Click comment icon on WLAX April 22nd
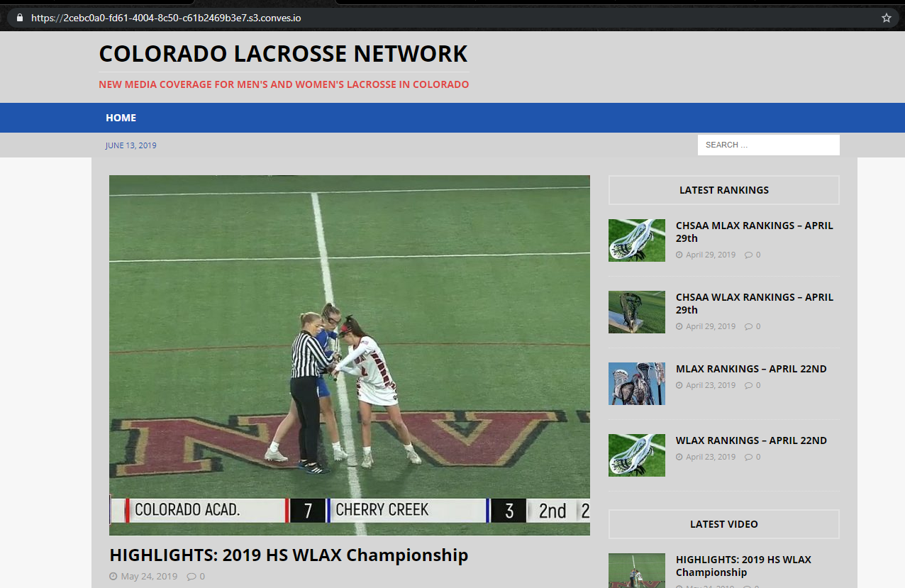 click(x=748, y=457)
